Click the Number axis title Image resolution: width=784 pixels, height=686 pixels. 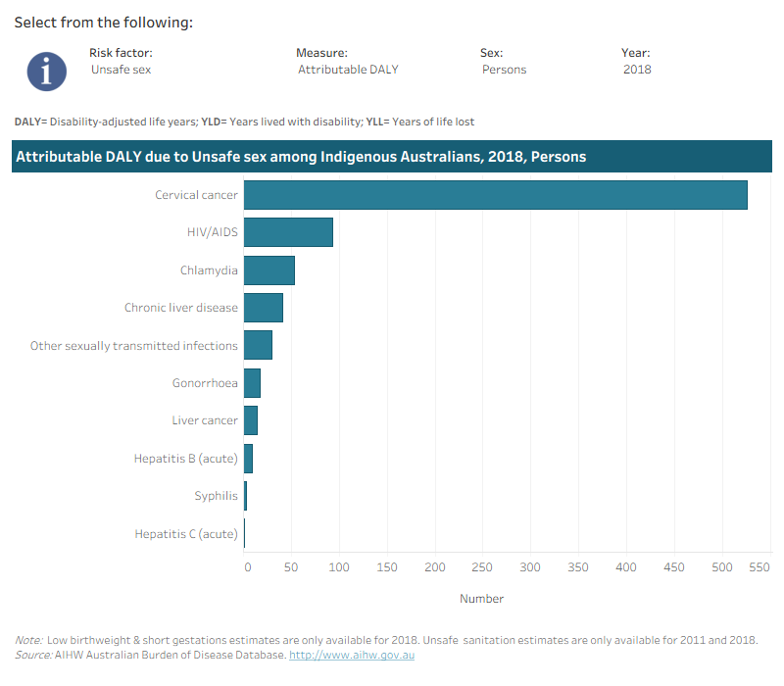tap(481, 599)
